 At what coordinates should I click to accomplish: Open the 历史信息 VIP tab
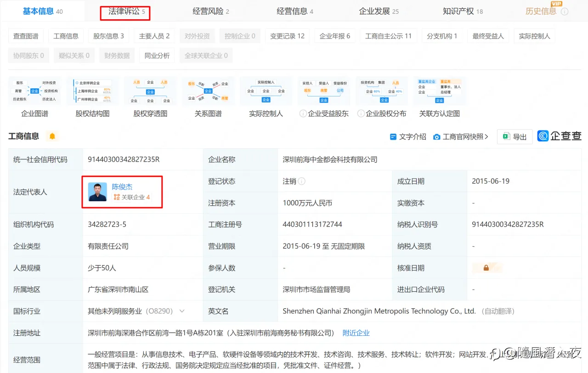pyautogui.click(x=541, y=11)
